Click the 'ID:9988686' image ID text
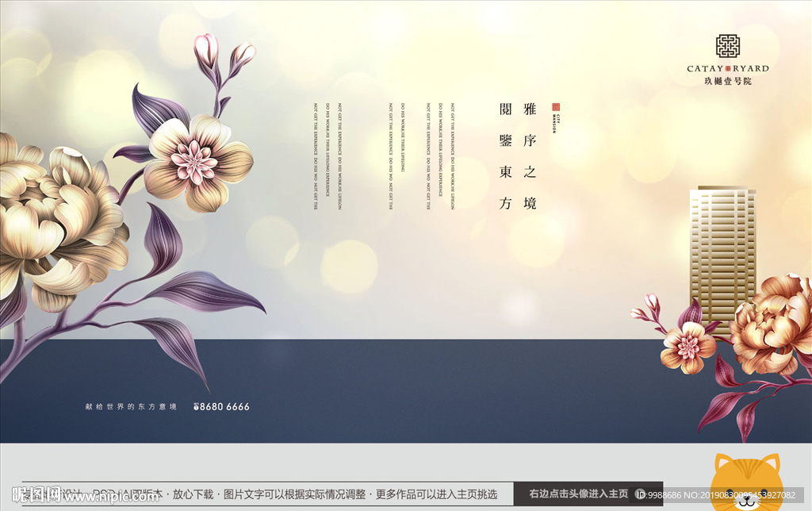The image size is (812, 511). coord(659,495)
